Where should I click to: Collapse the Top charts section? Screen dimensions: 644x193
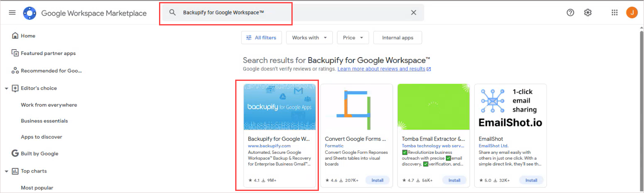[x=6, y=171]
